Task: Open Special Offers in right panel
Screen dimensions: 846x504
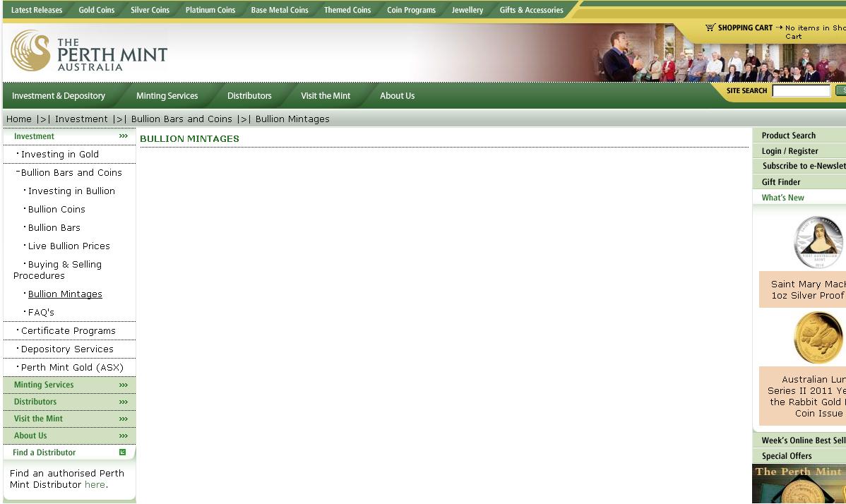Action: [787, 455]
